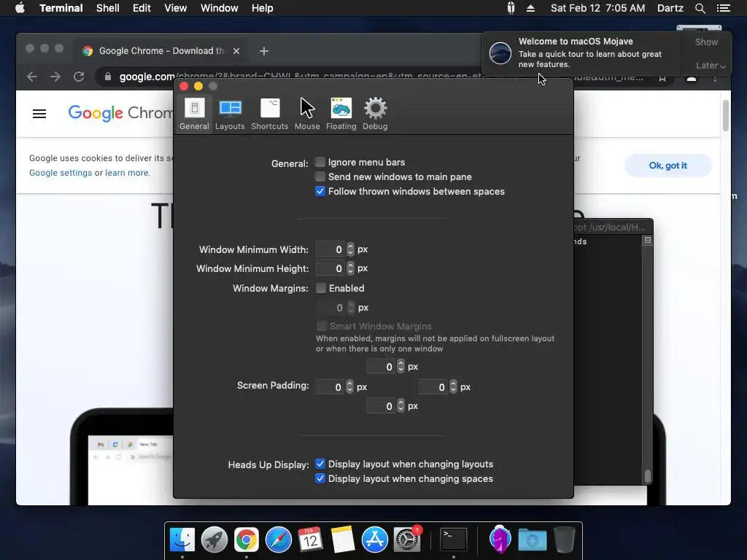The width and height of the screenshot is (747, 560).
Task: Open Chrome's three-dot menu
Action: point(715,77)
